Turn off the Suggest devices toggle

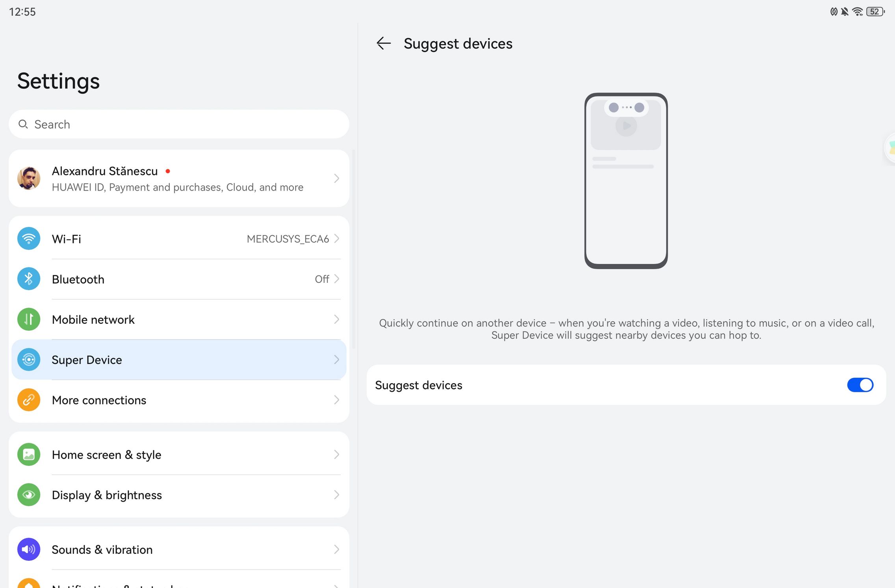pyautogui.click(x=860, y=385)
